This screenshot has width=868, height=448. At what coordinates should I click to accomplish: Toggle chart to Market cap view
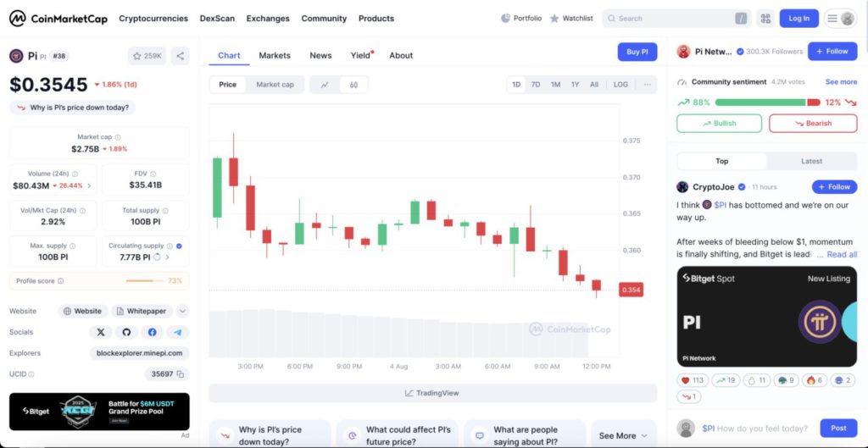(275, 85)
